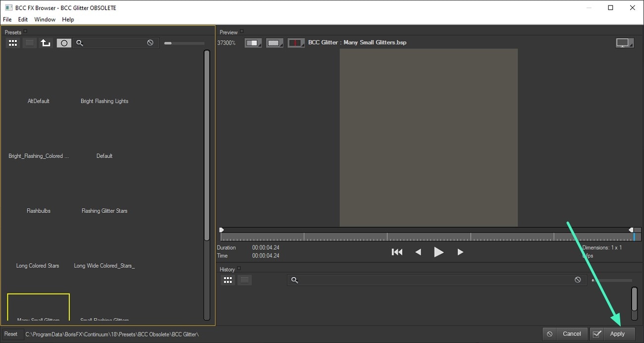
Task: Play the preview
Action: coord(438,252)
